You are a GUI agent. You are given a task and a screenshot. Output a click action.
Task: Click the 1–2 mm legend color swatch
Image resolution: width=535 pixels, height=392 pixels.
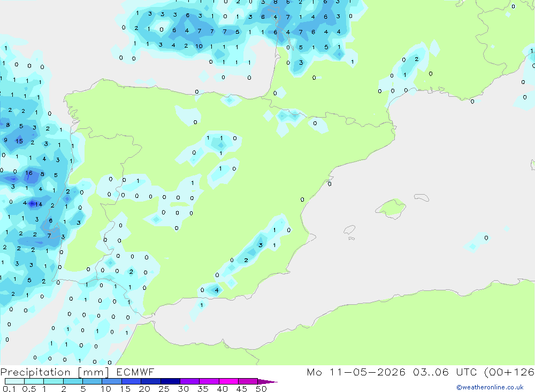[53, 381]
